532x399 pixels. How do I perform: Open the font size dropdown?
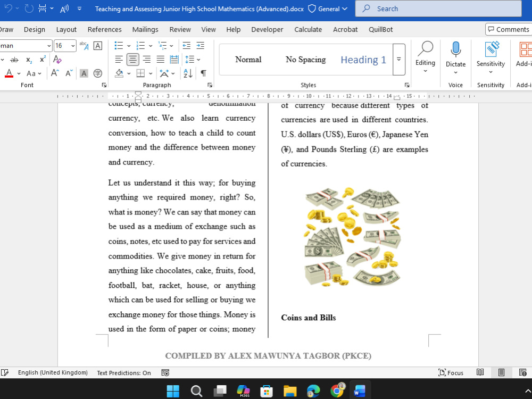pos(73,46)
